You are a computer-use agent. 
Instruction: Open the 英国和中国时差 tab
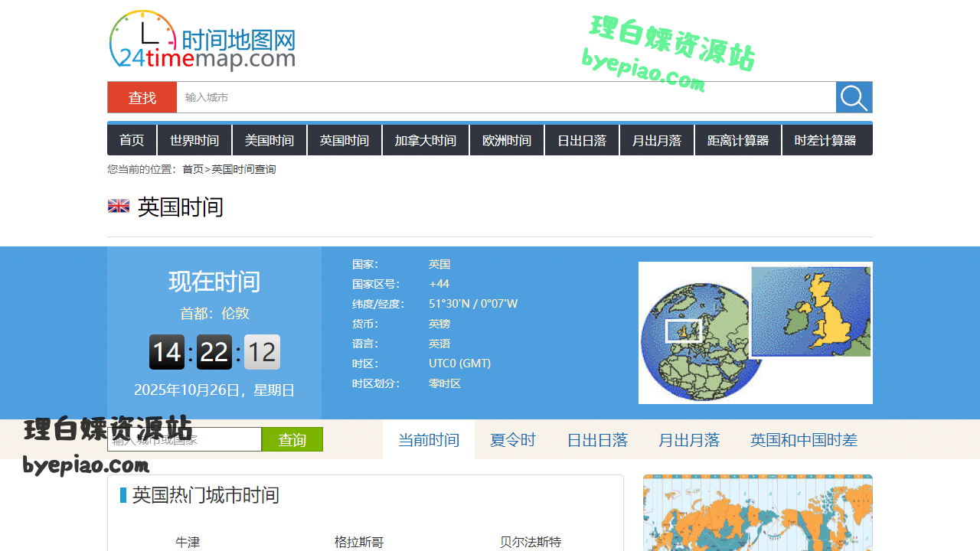click(803, 440)
